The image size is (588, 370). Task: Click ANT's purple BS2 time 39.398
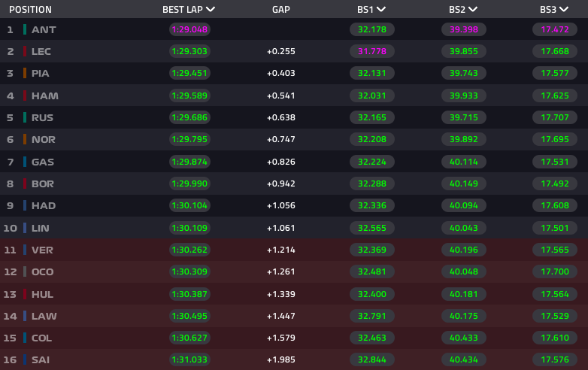[x=463, y=29]
